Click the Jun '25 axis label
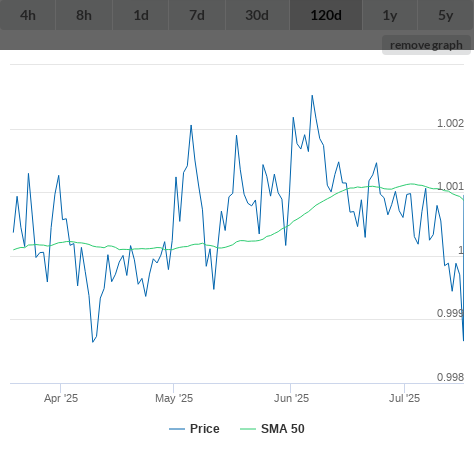This screenshot has width=474, height=455. (291, 398)
